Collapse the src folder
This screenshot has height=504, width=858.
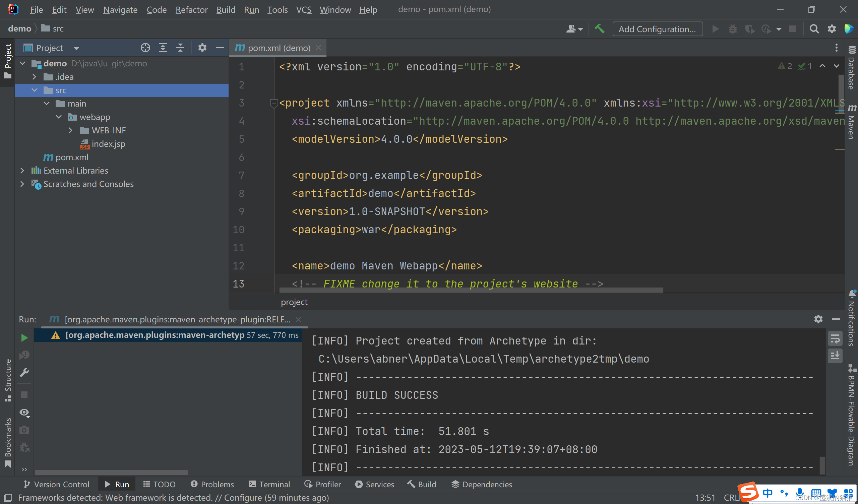[35, 90]
